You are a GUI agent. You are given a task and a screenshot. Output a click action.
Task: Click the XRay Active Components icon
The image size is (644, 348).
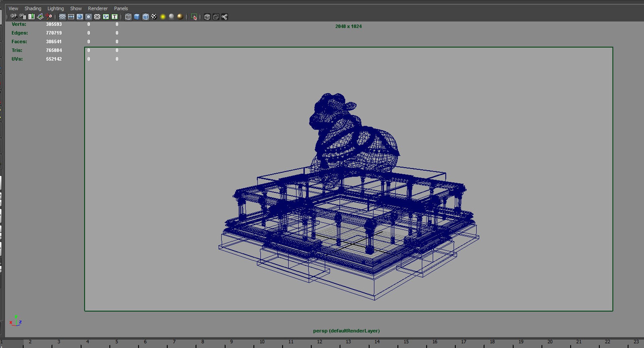[216, 17]
